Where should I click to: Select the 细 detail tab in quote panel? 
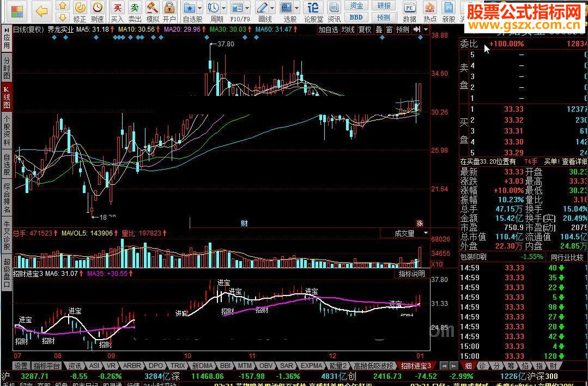[468, 365]
